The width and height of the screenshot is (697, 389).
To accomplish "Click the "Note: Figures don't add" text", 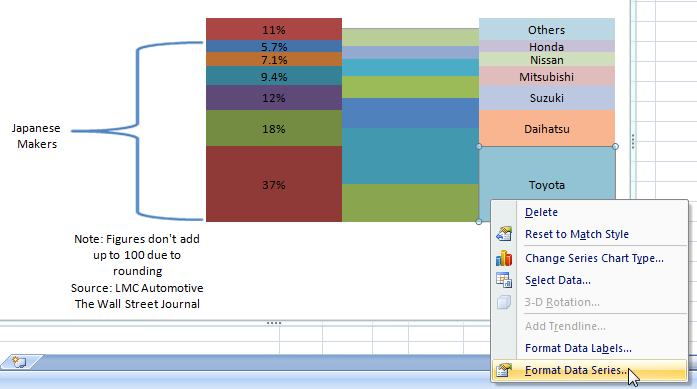I will [x=137, y=239].
